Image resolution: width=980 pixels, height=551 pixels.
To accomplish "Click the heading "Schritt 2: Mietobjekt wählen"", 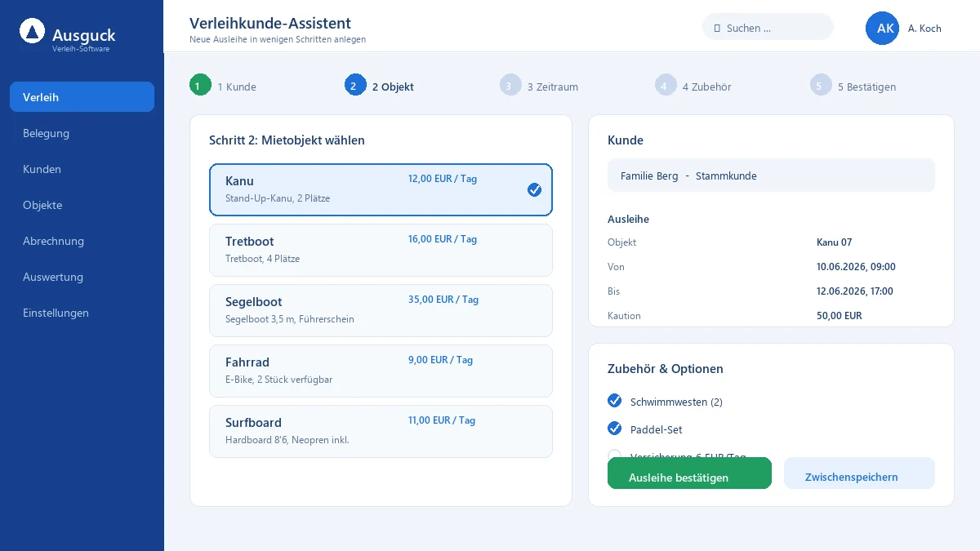I will coord(287,140).
